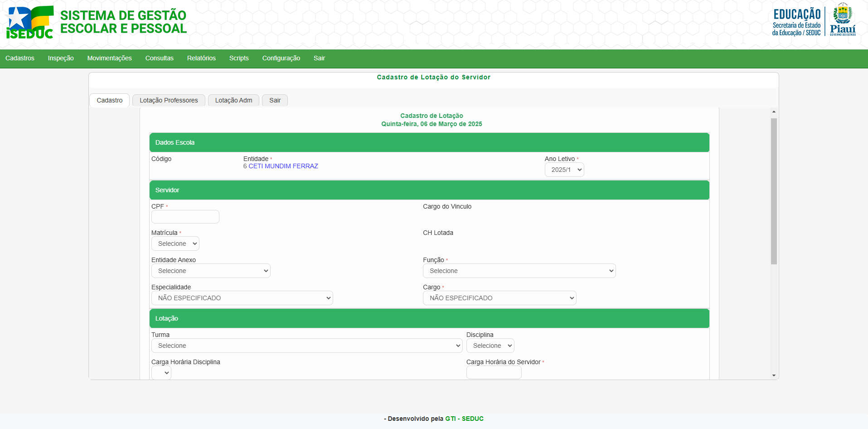Expand the Turma select box
This screenshot has height=429, width=868.
[x=306, y=346]
